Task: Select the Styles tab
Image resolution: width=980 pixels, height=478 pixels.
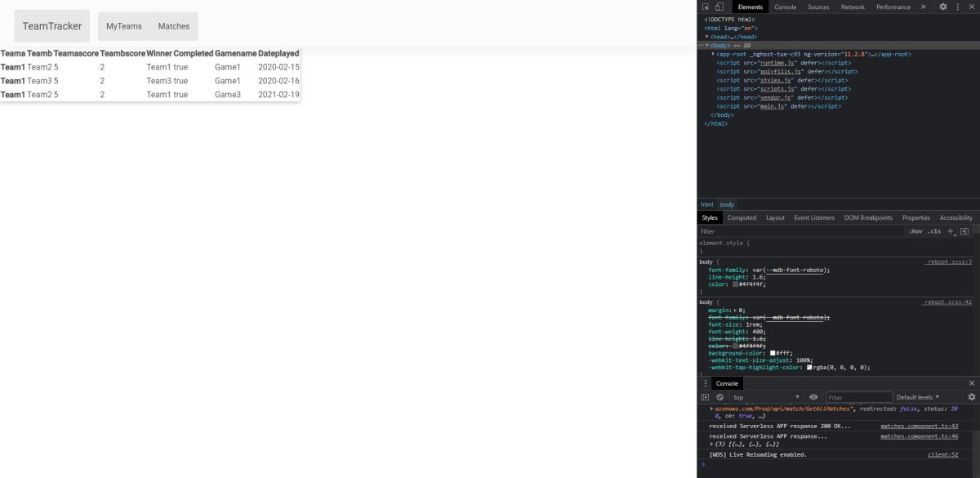Action: pyautogui.click(x=710, y=217)
